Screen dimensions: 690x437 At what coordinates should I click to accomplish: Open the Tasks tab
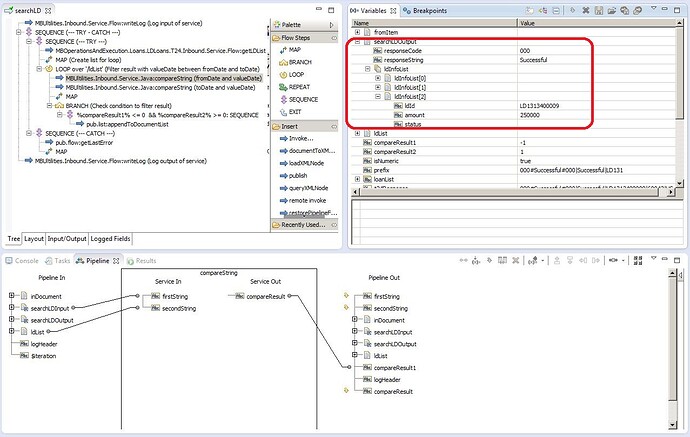58,261
